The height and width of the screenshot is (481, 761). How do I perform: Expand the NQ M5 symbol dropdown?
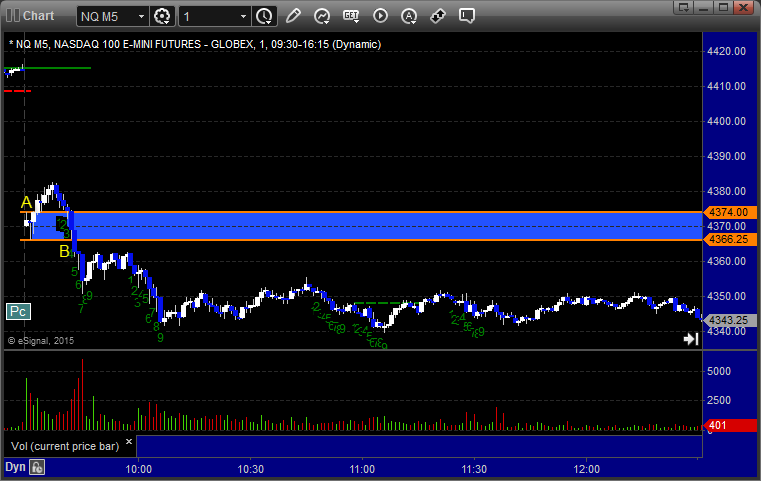pos(138,17)
